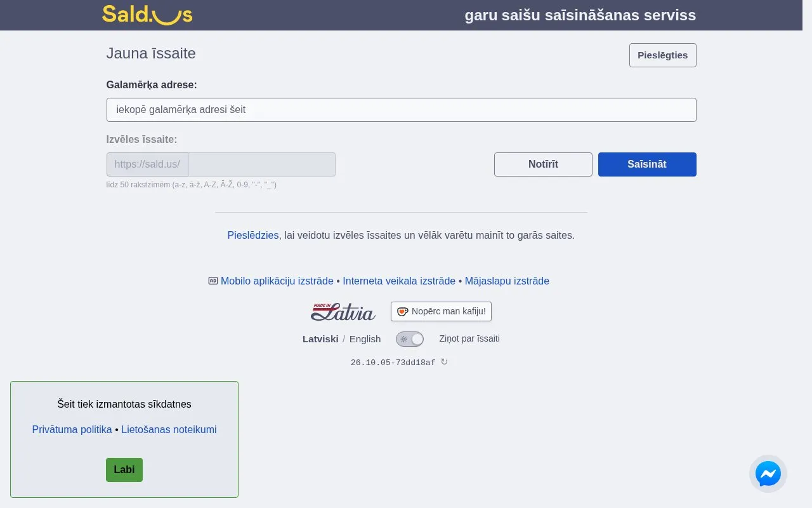
Task: Open Mājaslapu izstrāde link
Action: 507,281
